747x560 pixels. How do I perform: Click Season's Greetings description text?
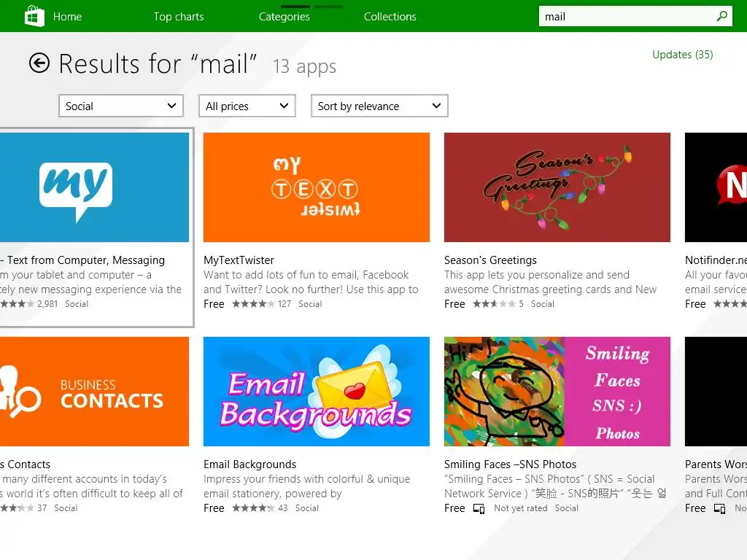click(x=550, y=282)
